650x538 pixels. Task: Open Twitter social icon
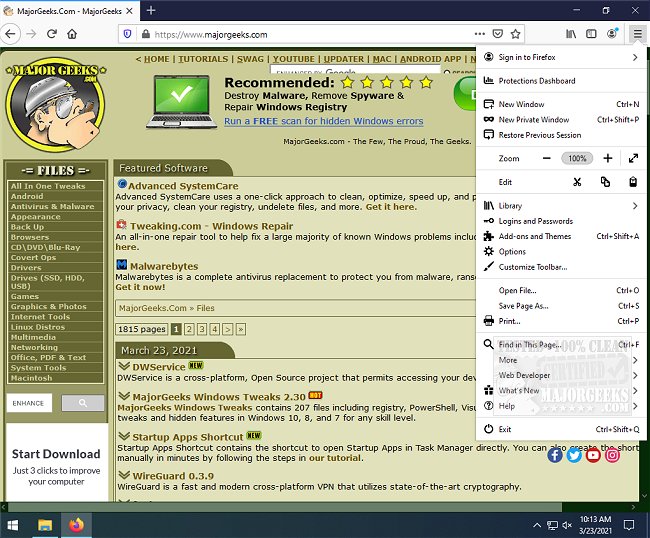pyautogui.click(x=574, y=455)
